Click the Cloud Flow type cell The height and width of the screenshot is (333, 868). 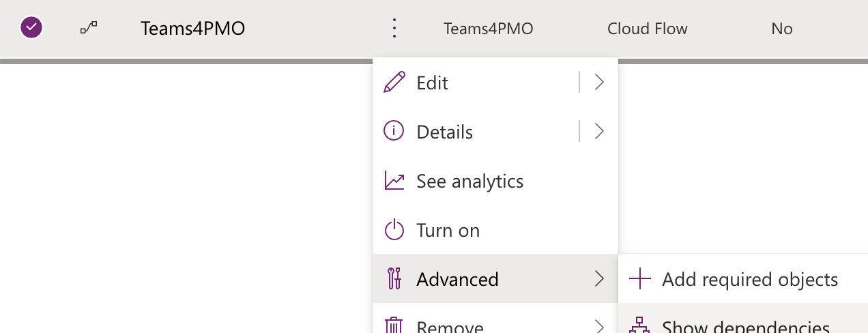[647, 29]
